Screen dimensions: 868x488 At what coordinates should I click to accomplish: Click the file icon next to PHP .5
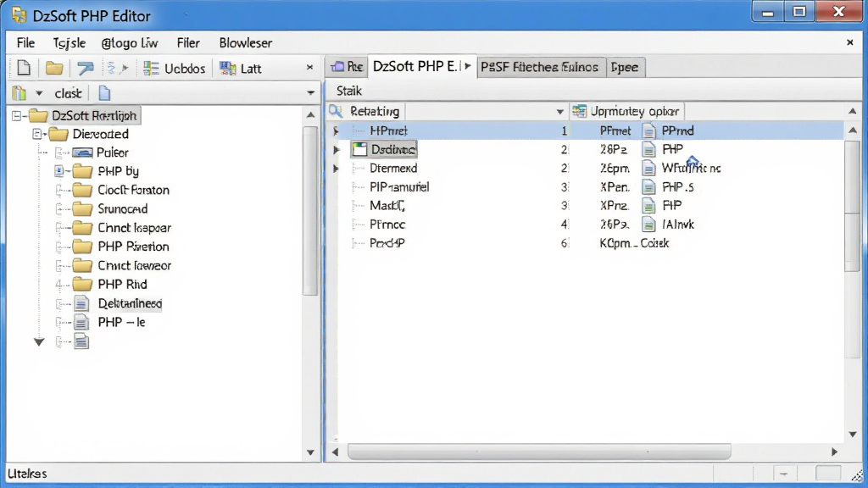point(648,187)
